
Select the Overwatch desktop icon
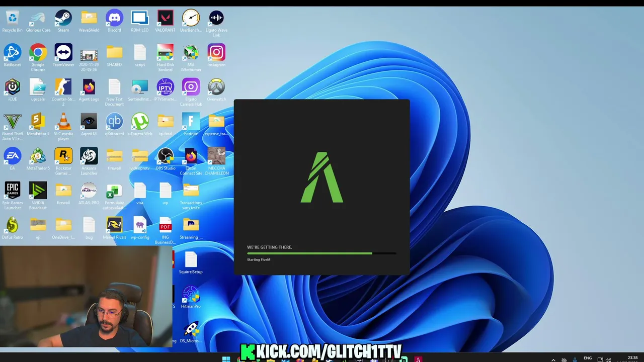pos(216,87)
